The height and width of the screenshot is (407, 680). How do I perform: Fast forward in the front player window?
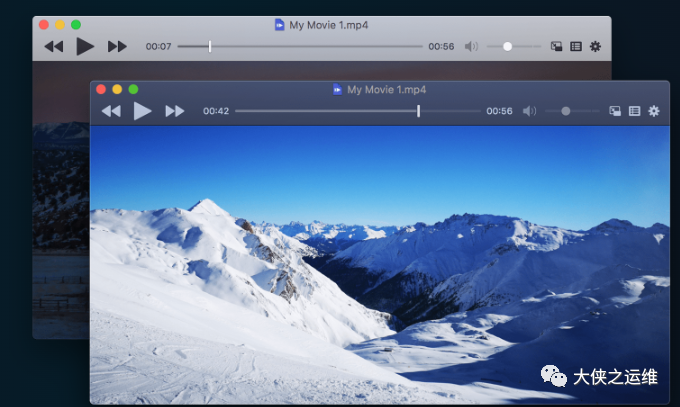pyautogui.click(x=175, y=111)
